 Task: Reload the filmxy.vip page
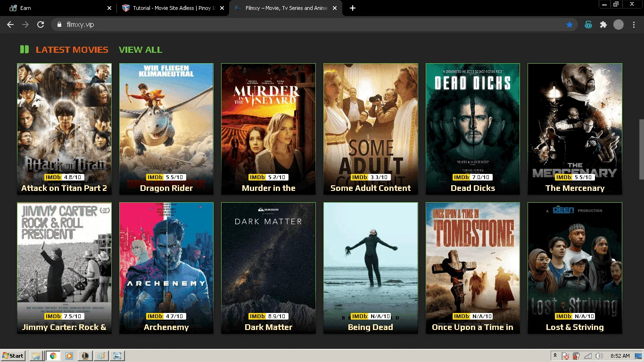pos(41,25)
